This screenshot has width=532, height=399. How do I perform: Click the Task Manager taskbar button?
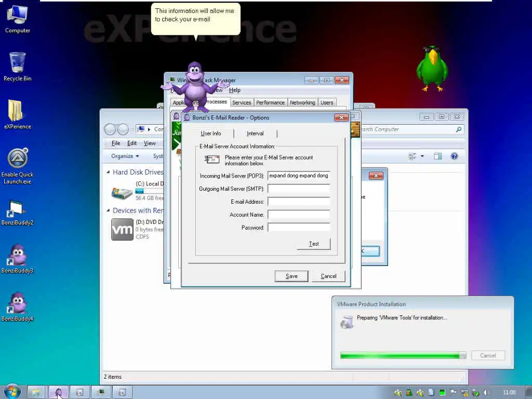[101, 392]
